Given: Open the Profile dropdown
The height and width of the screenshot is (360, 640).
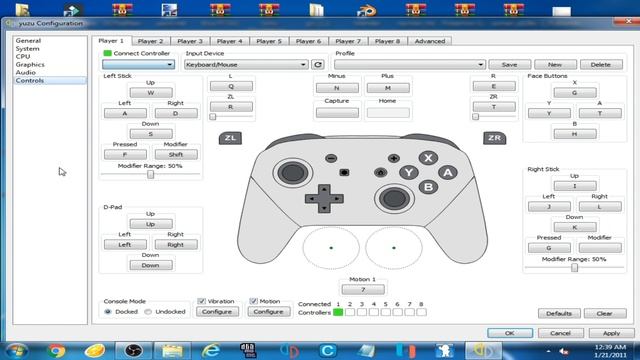Looking at the screenshot, I should point(410,64).
